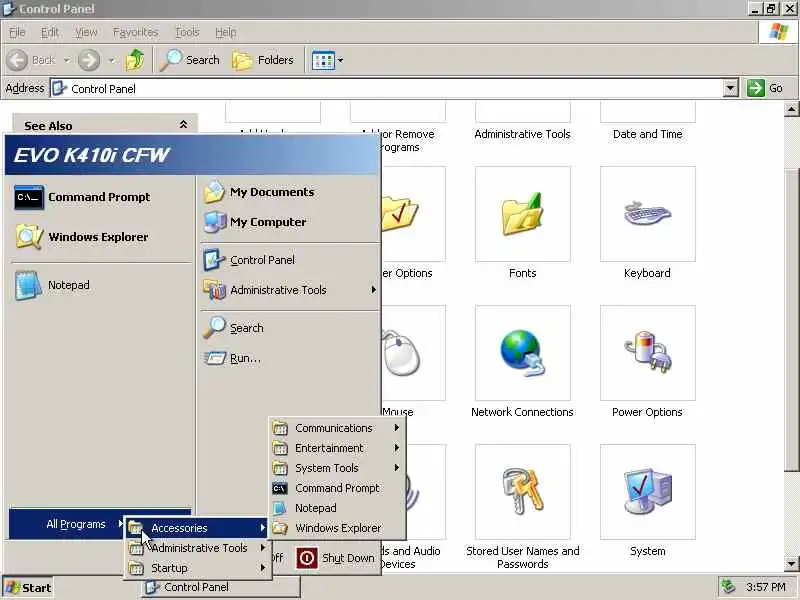The height and width of the screenshot is (600, 800).
Task: Open the Run... dialog
Action: 290,358
